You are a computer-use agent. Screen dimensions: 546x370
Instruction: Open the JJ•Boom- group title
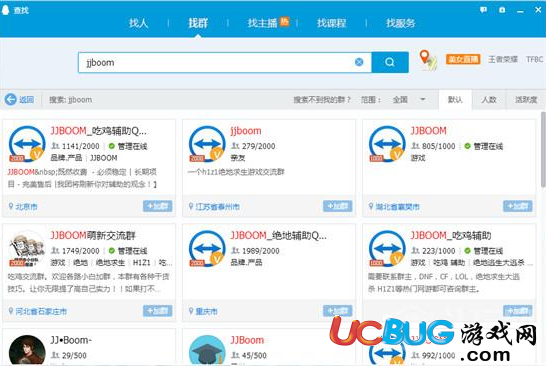pos(71,340)
